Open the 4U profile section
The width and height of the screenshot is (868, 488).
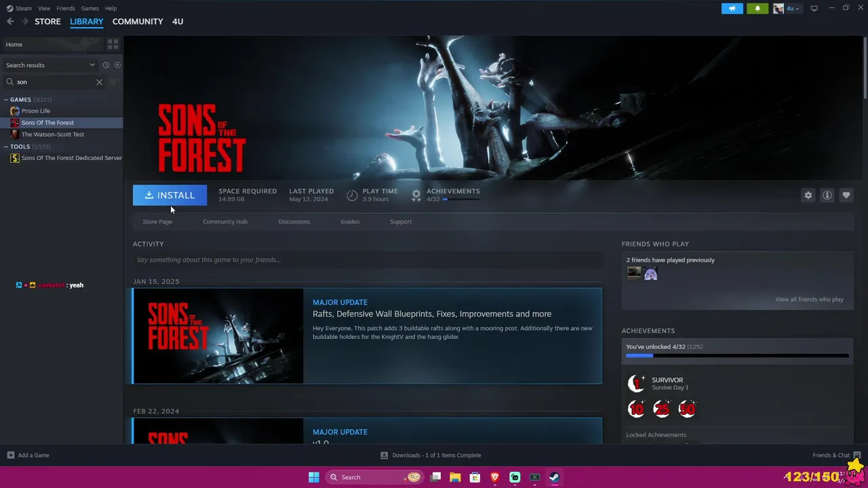[178, 22]
